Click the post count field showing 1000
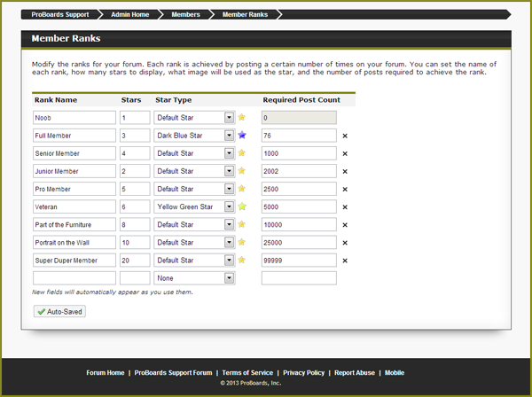532x397 pixels. pos(299,153)
